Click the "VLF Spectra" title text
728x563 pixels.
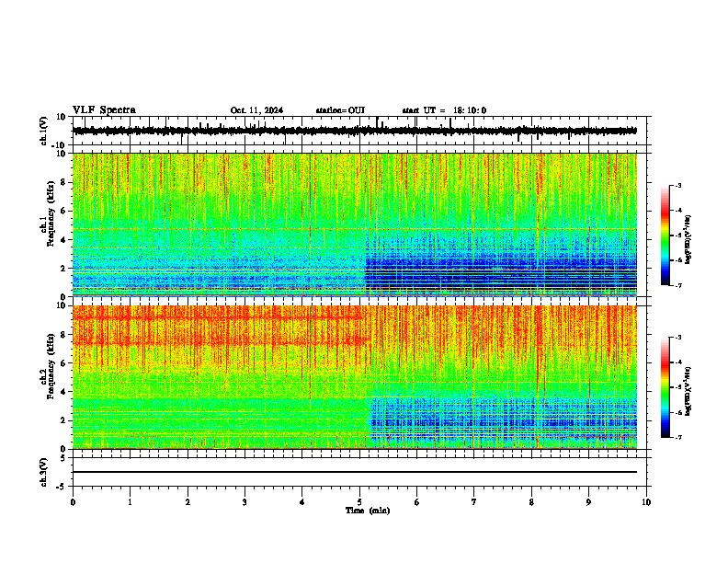104,110
